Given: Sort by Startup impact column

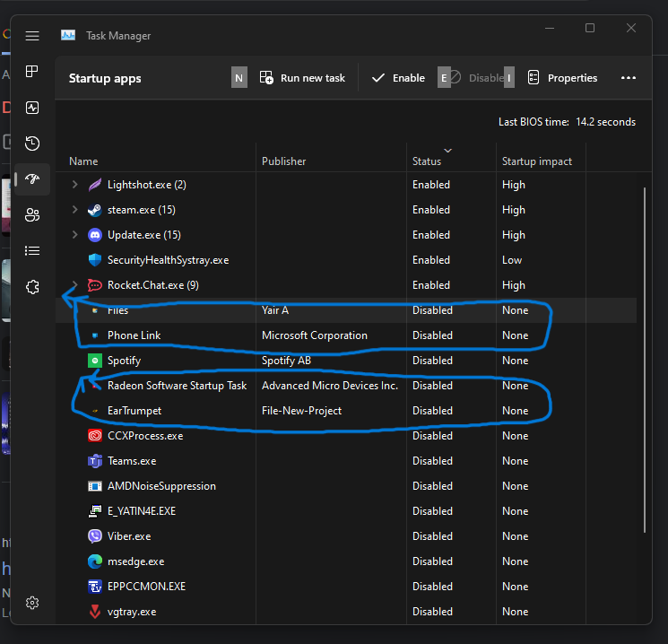Looking at the screenshot, I should pos(536,161).
